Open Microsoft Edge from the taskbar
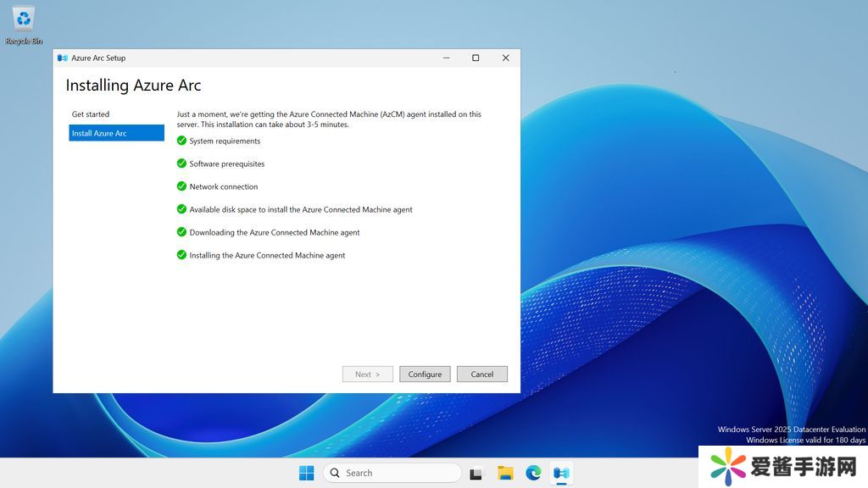Screen dimensions: 868x488 pyautogui.click(x=533, y=473)
